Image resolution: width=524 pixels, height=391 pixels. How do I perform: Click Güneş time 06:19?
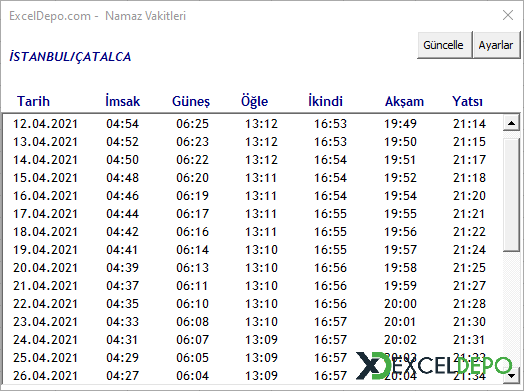192,196
